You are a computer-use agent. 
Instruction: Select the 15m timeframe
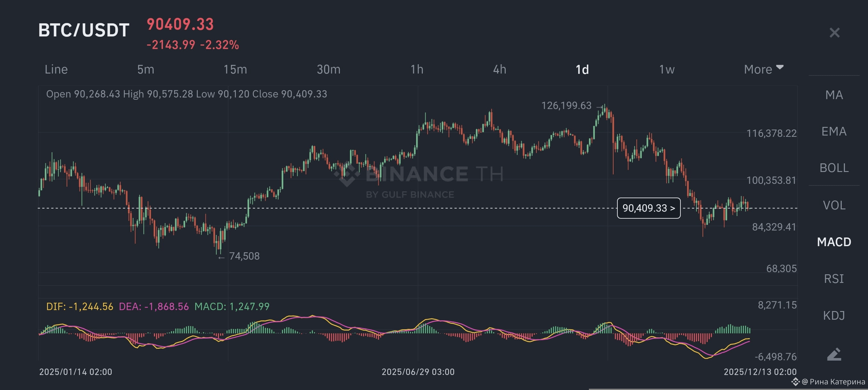pyautogui.click(x=235, y=69)
